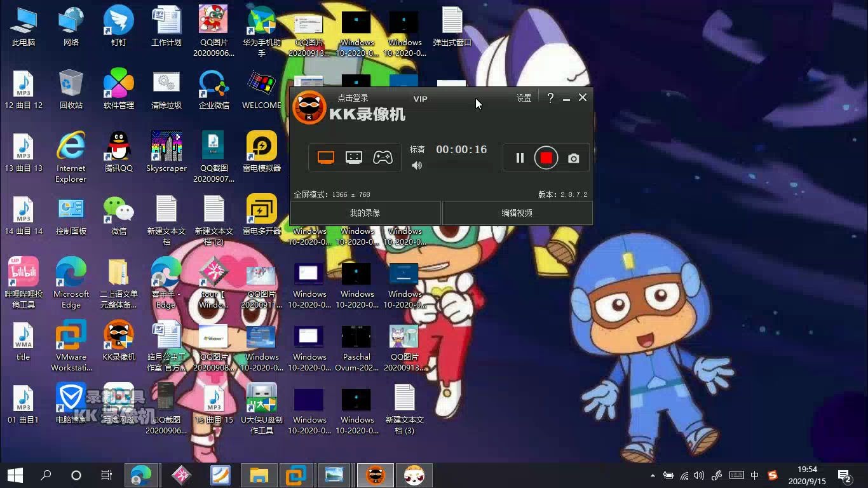This screenshot has height=488, width=868.
Task: Select the 哔哩哔哩投稿工具 icon
Action: 24,283
